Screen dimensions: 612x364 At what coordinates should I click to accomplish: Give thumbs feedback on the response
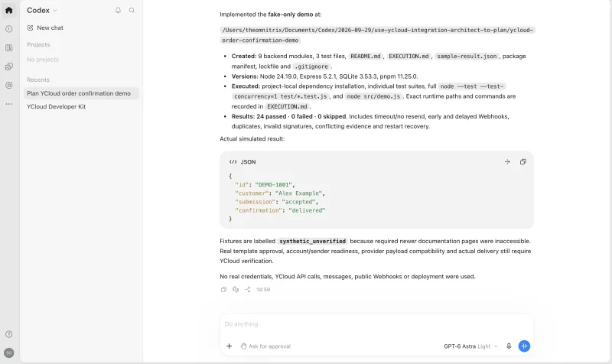tap(236, 290)
